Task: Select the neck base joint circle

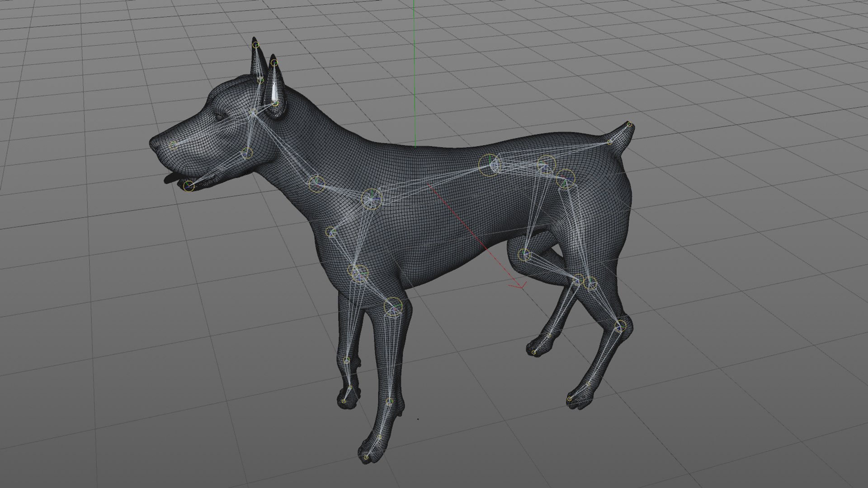Action: click(316, 184)
